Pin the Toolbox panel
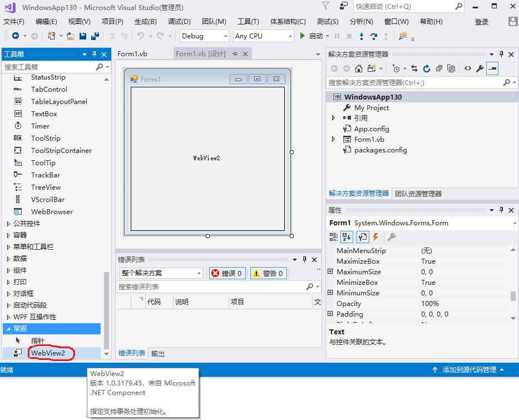519x420 pixels. tap(95, 55)
